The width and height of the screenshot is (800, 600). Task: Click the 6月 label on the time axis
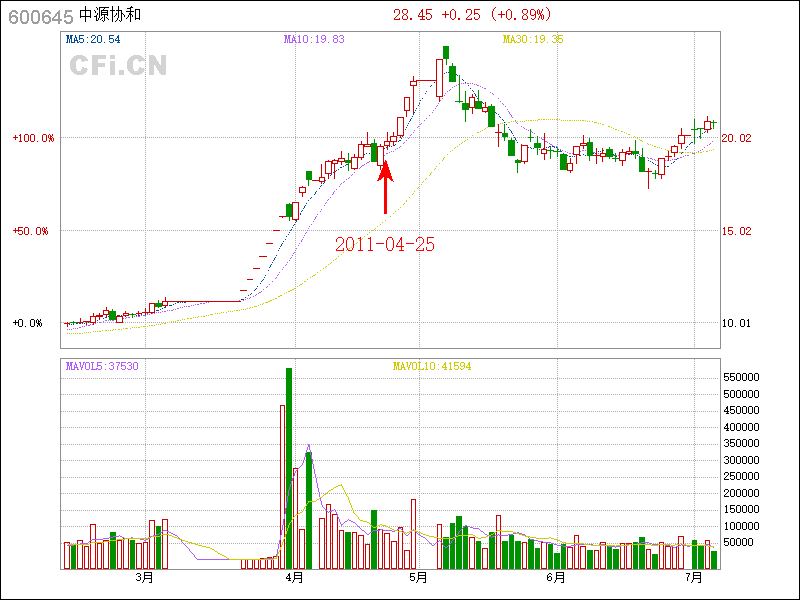556,578
